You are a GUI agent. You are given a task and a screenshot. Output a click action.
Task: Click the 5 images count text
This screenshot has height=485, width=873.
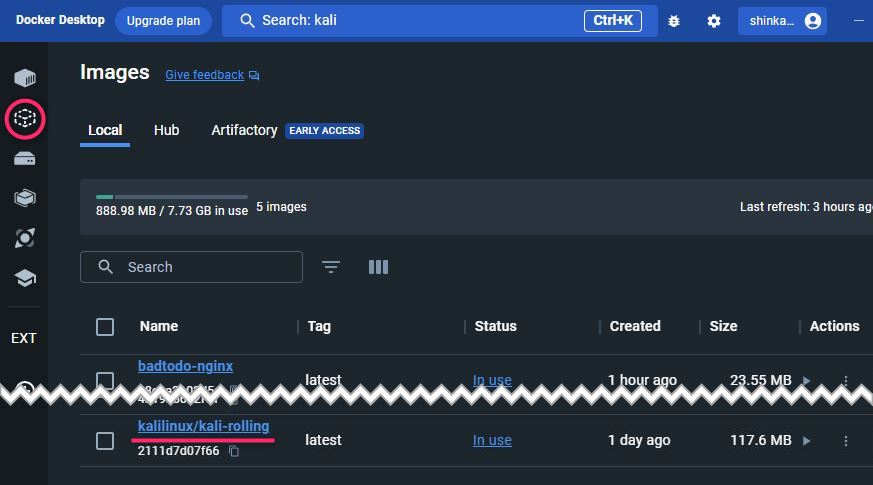pyautogui.click(x=281, y=207)
